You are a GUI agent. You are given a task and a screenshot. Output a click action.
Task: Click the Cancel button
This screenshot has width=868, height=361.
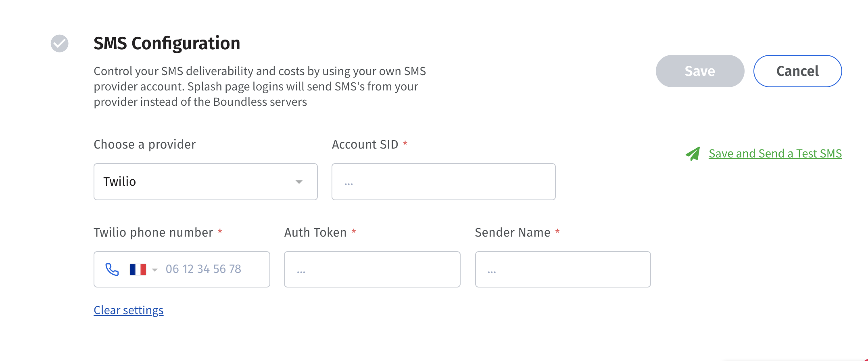(797, 71)
